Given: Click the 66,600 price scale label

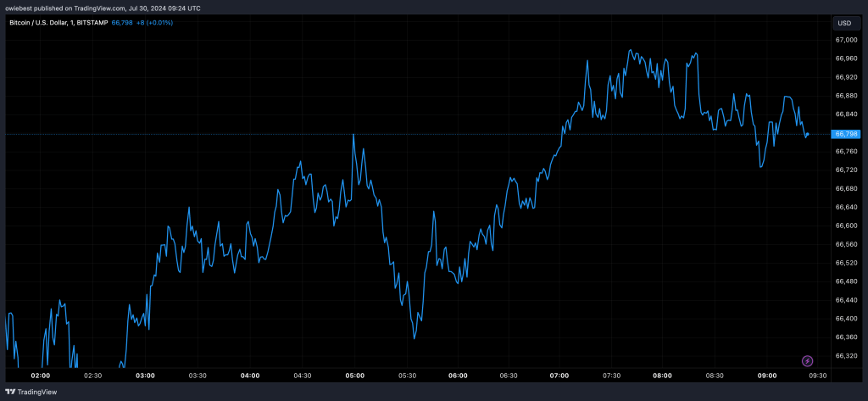Looking at the screenshot, I should click(x=847, y=226).
